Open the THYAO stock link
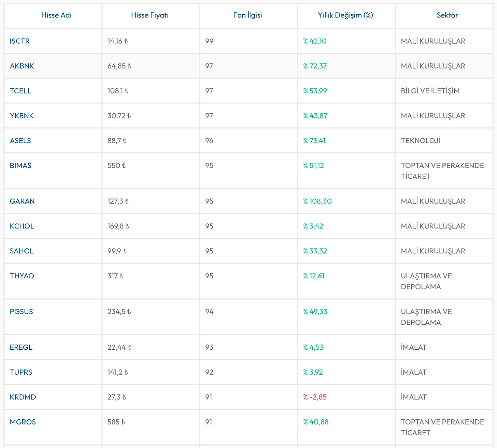 [x=22, y=276]
